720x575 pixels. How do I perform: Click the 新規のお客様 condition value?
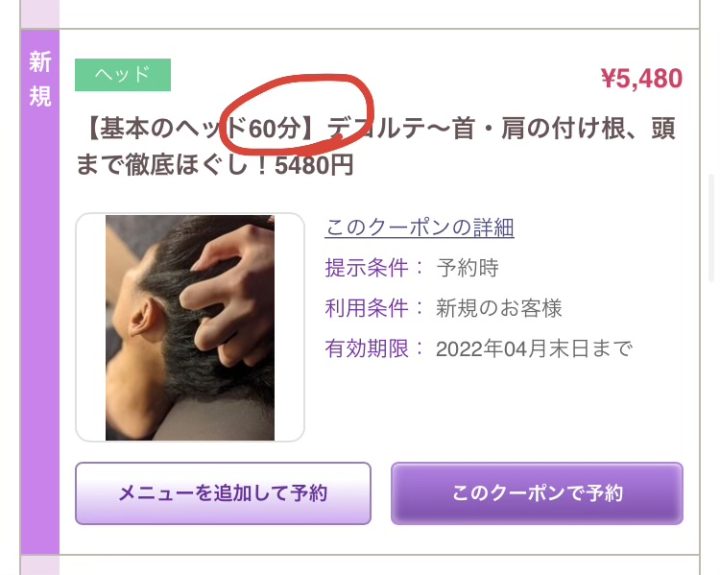pos(499,308)
